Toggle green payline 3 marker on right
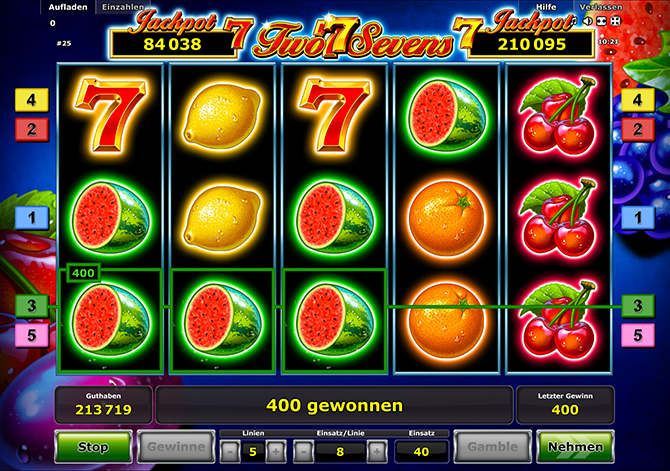Image resolution: width=670 pixels, height=471 pixels. tap(638, 306)
